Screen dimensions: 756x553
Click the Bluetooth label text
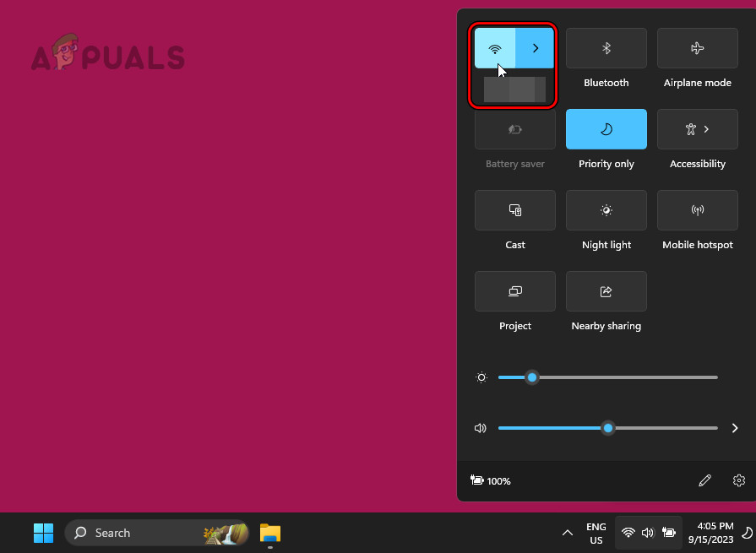tap(606, 83)
